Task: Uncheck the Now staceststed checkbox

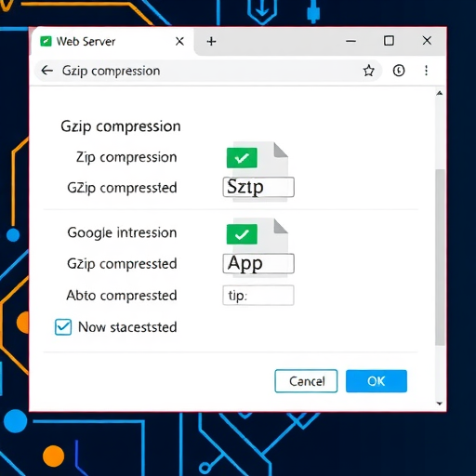Action: [63, 327]
